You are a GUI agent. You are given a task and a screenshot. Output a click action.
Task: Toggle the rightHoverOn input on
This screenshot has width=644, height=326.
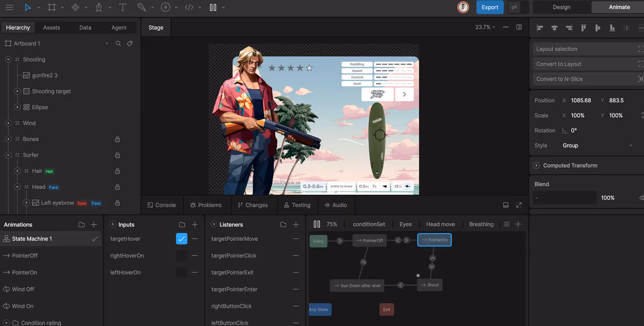[x=181, y=255]
